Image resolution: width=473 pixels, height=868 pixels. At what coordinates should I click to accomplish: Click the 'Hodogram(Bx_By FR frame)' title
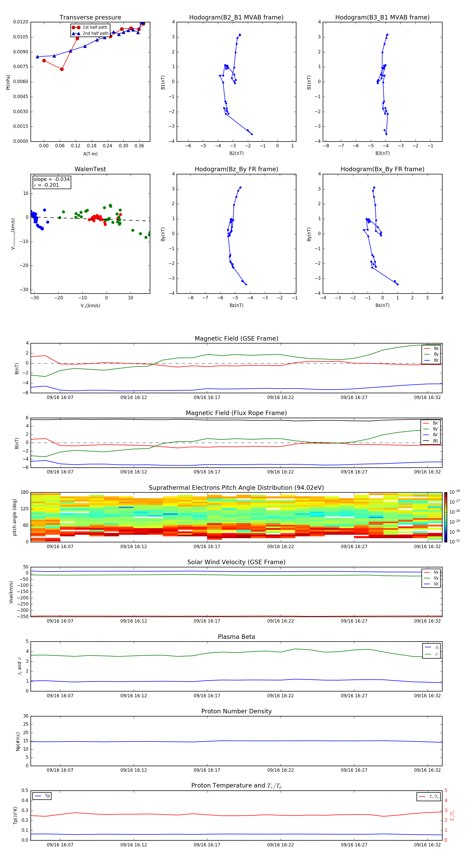(x=382, y=169)
